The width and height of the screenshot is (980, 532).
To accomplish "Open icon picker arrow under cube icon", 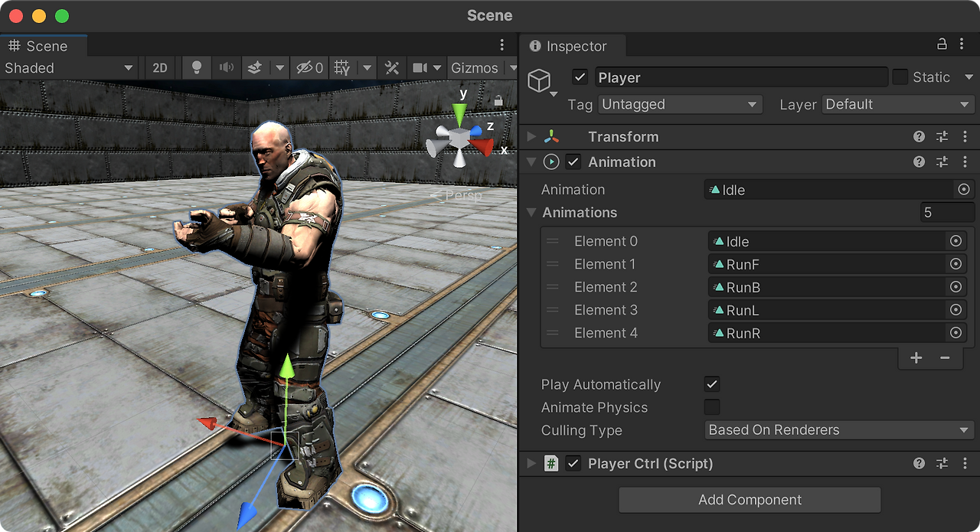I will [554, 95].
